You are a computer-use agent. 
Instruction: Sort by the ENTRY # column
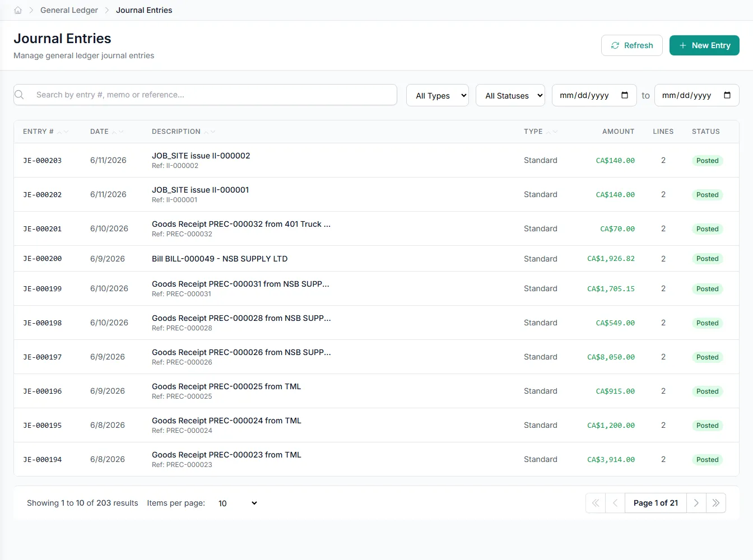(x=46, y=132)
